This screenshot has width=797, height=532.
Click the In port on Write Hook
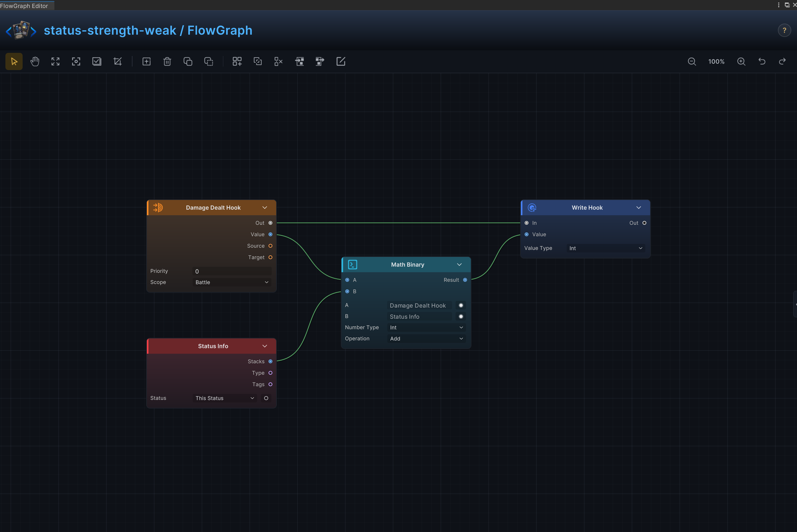[x=527, y=223]
